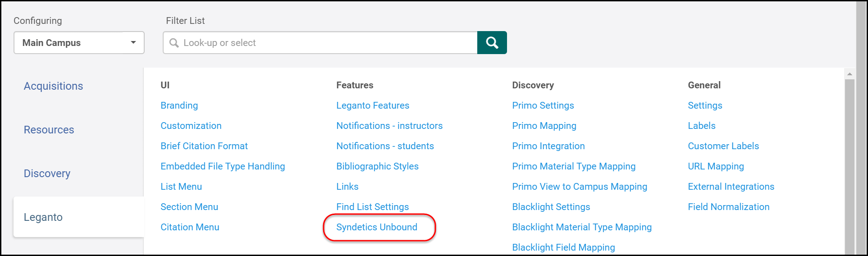
Task: Click the scrollbar up arrow
Action: point(850,74)
